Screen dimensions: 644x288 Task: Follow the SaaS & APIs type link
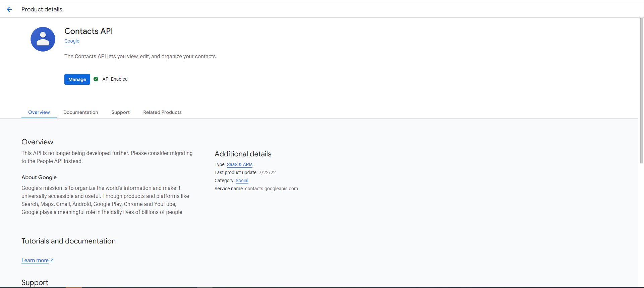(x=239, y=164)
